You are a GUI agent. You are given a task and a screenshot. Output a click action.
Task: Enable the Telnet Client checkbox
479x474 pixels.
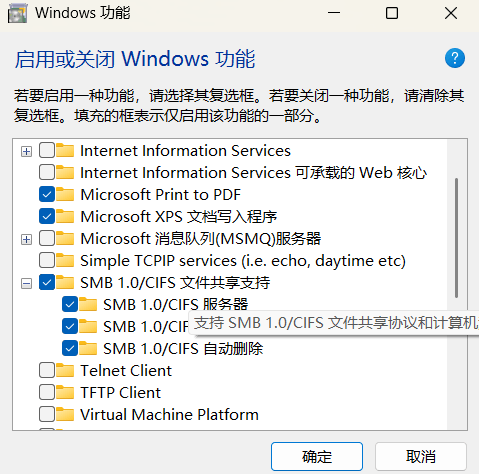click(x=47, y=370)
